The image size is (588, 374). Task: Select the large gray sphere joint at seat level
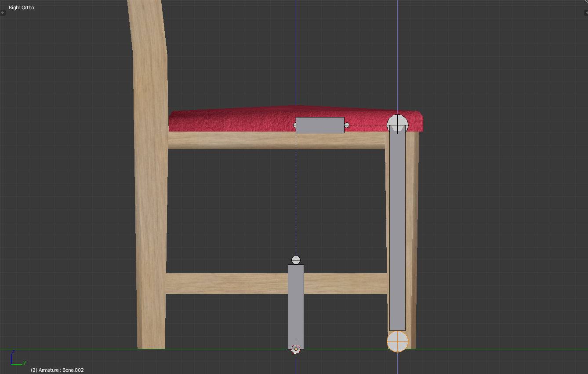(x=397, y=124)
